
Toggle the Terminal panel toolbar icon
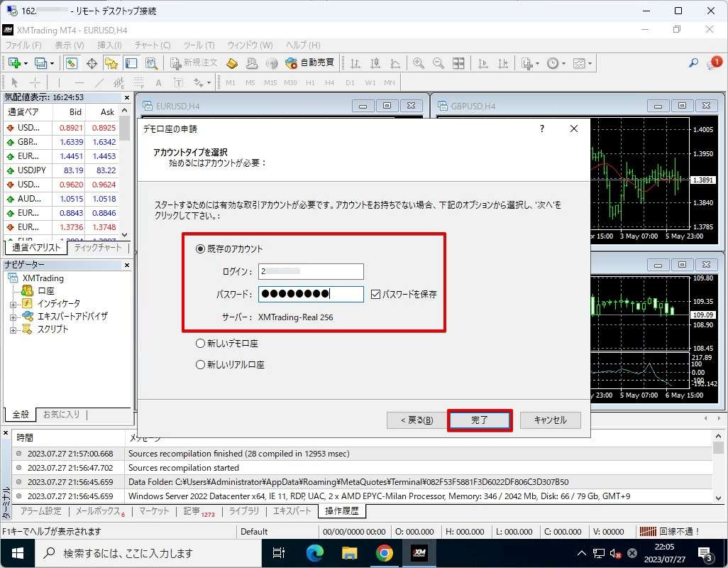click(131, 62)
